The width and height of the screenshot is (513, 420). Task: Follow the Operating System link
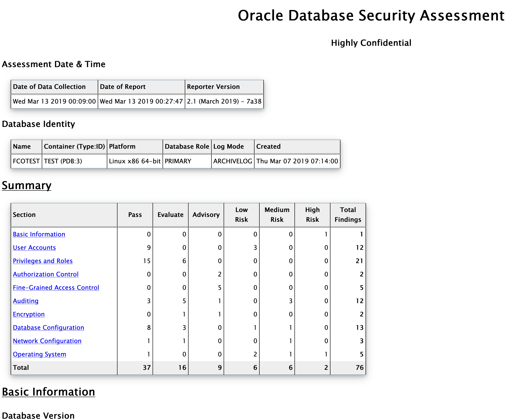point(39,354)
